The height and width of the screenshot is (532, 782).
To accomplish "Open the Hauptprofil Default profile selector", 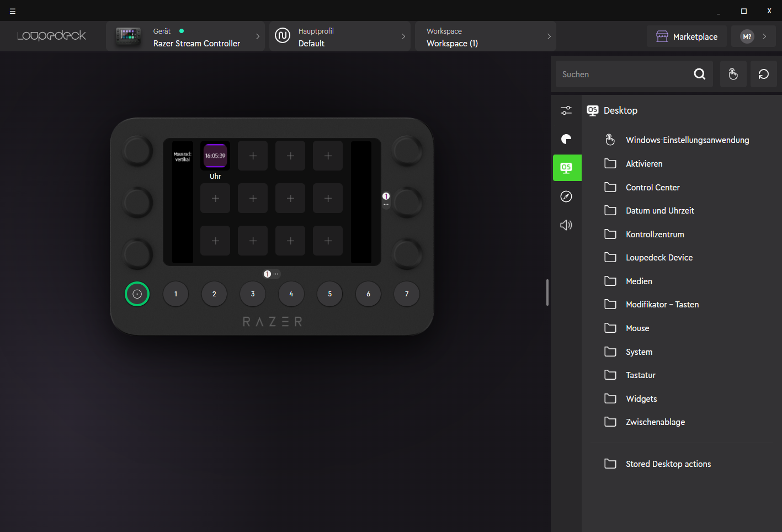I will click(x=340, y=36).
